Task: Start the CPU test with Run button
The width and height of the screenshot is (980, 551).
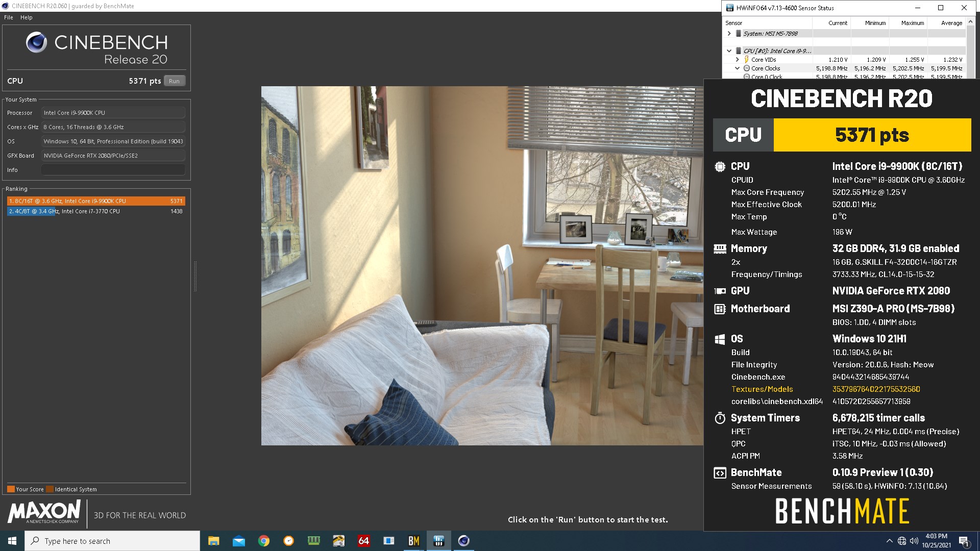Action: [174, 81]
